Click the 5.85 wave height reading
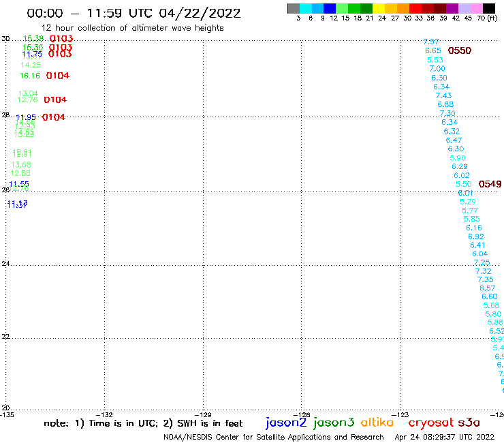The width and height of the screenshot is (504, 443). [471, 219]
